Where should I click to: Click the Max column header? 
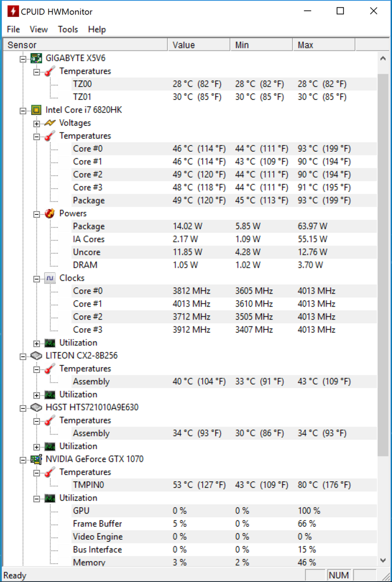[x=324, y=45]
